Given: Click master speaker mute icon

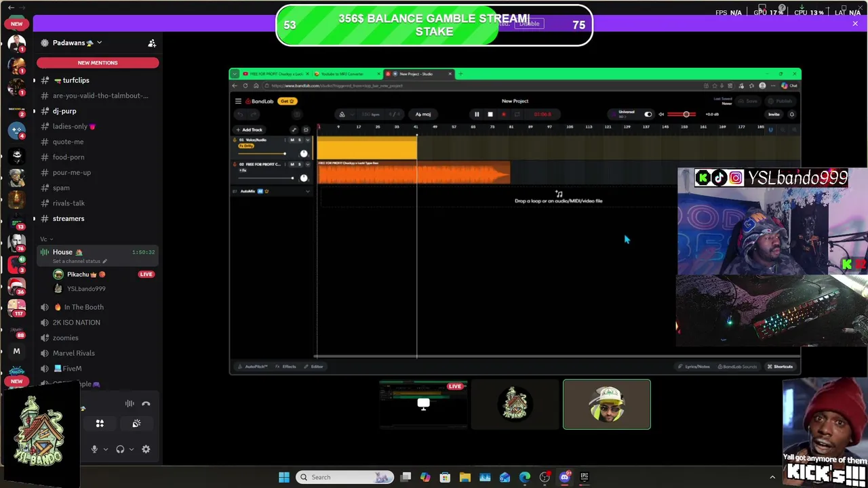Looking at the screenshot, I should pos(661,115).
